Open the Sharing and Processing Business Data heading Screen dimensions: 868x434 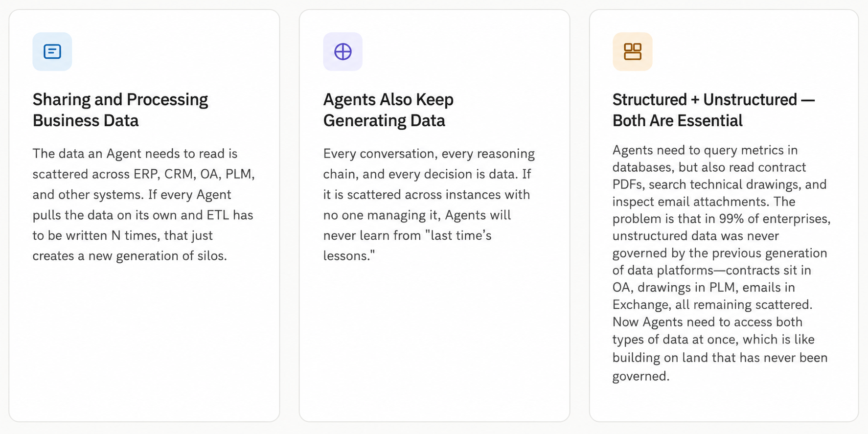coord(120,110)
